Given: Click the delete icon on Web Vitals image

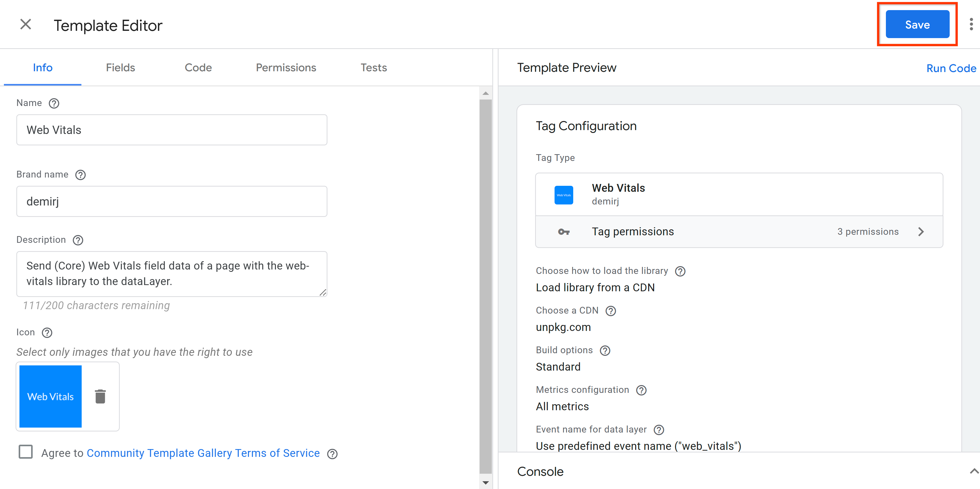Looking at the screenshot, I should [x=100, y=396].
